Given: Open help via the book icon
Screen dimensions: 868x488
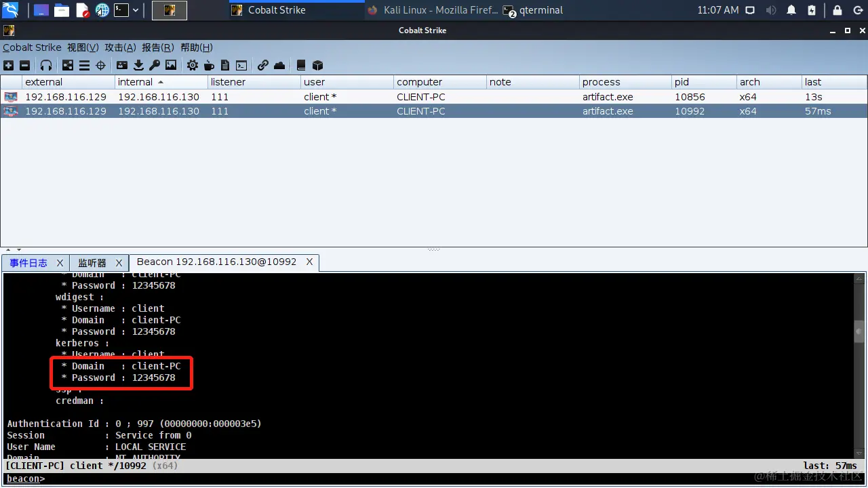Looking at the screenshot, I should point(301,65).
